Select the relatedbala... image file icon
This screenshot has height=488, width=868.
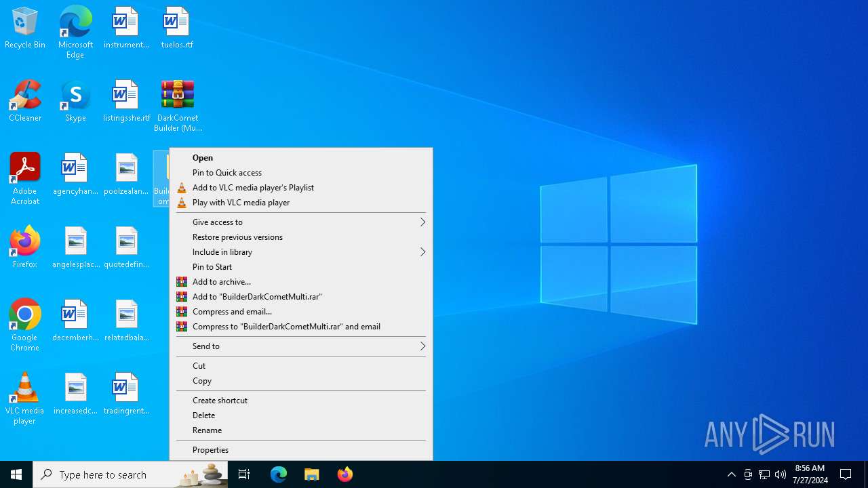[x=126, y=321]
